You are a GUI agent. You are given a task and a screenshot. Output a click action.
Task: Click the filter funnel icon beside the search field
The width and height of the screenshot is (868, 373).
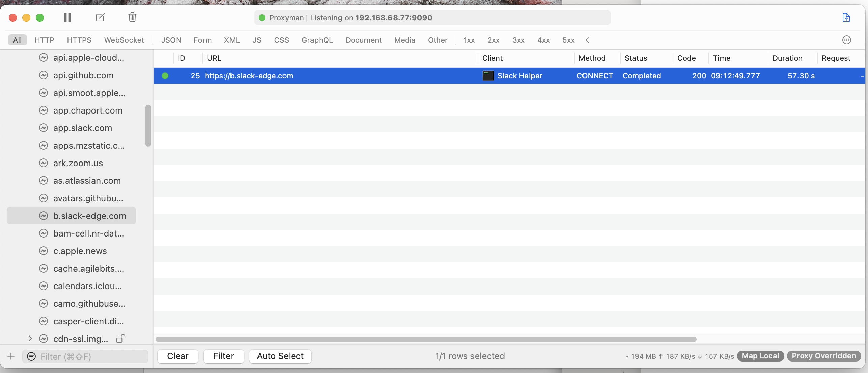point(31,356)
